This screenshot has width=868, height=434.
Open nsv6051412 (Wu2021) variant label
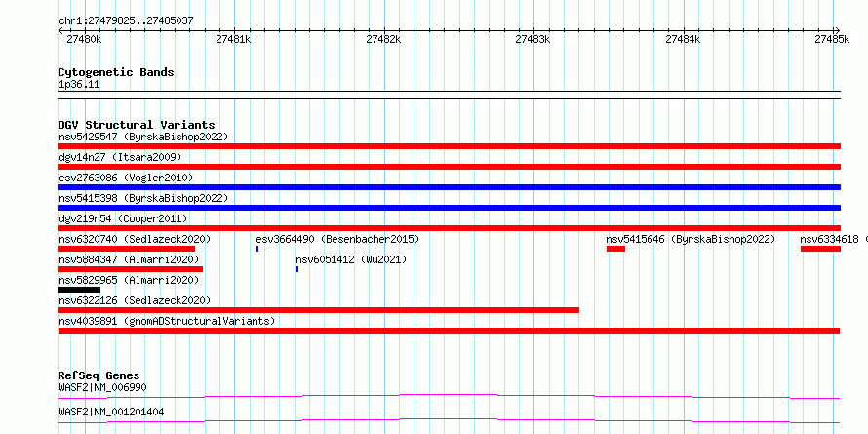point(351,259)
